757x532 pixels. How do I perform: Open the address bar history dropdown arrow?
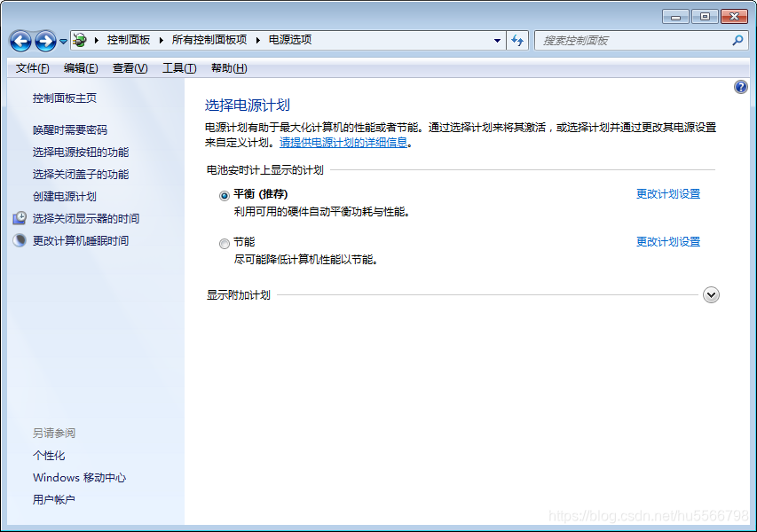point(497,41)
